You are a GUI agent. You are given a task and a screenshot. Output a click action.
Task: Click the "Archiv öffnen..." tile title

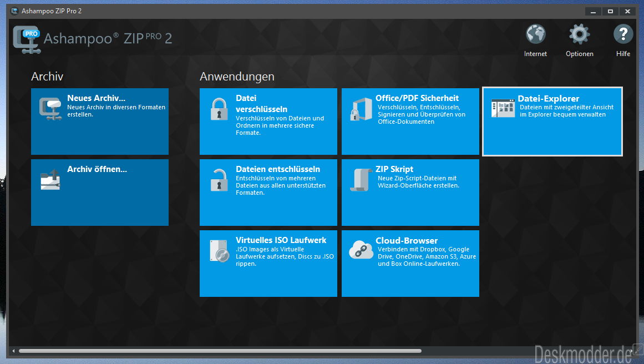[x=97, y=169]
